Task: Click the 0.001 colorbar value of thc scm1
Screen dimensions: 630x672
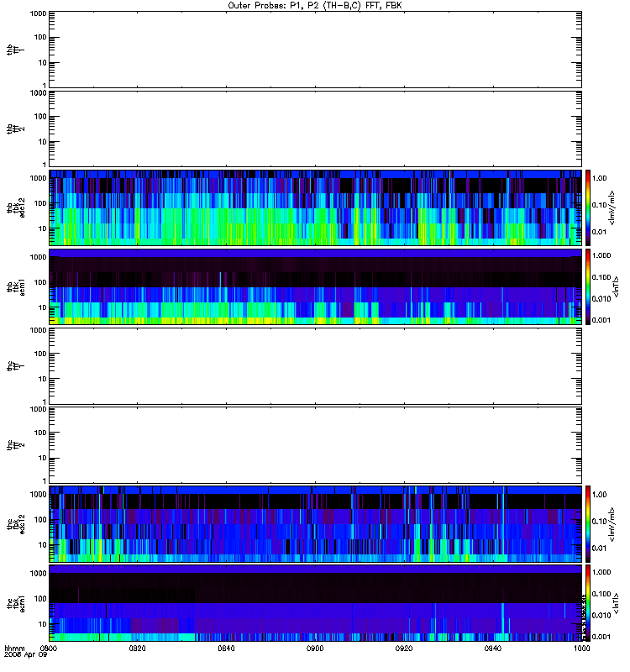Action: 601,637
